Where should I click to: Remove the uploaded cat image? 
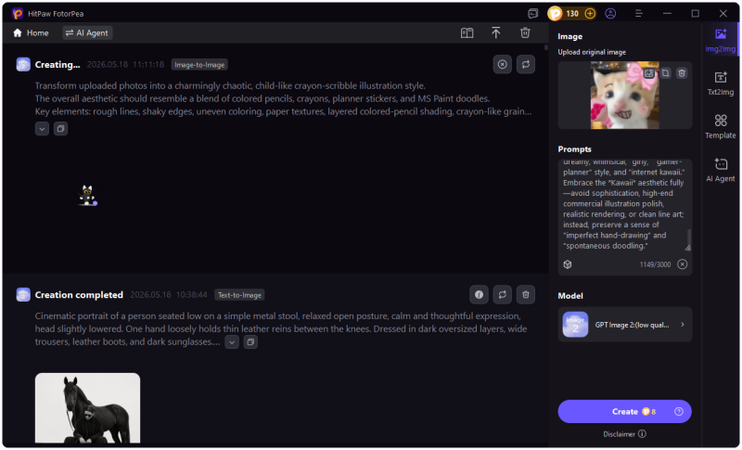(681, 73)
